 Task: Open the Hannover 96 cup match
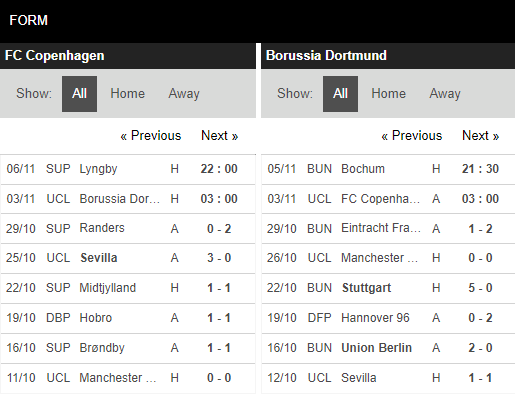tap(388, 318)
